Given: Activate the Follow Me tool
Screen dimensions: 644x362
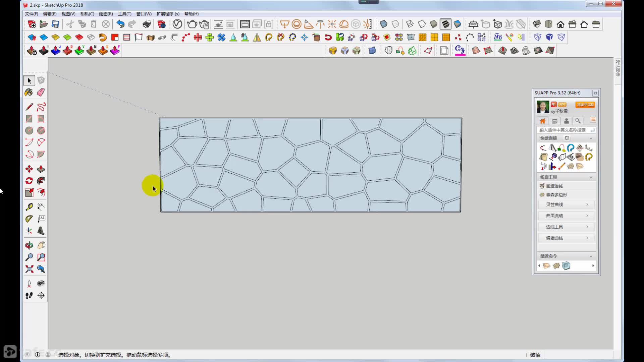Looking at the screenshot, I should (41, 181).
